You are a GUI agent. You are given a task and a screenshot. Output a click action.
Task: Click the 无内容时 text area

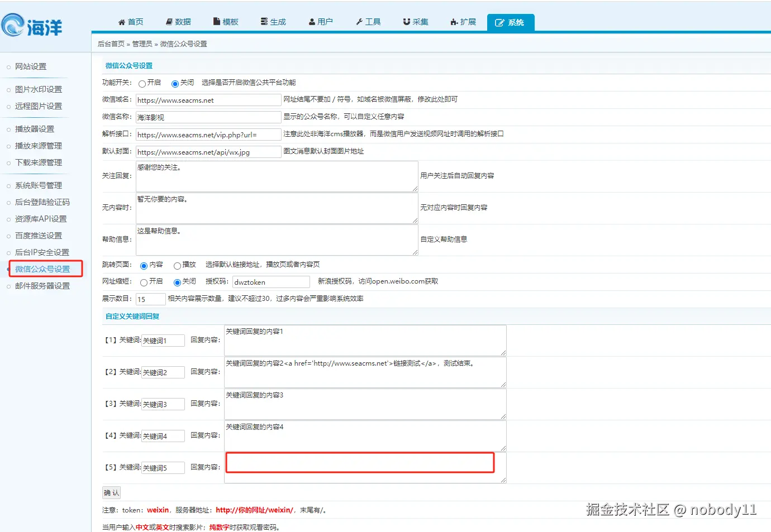(x=277, y=208)
